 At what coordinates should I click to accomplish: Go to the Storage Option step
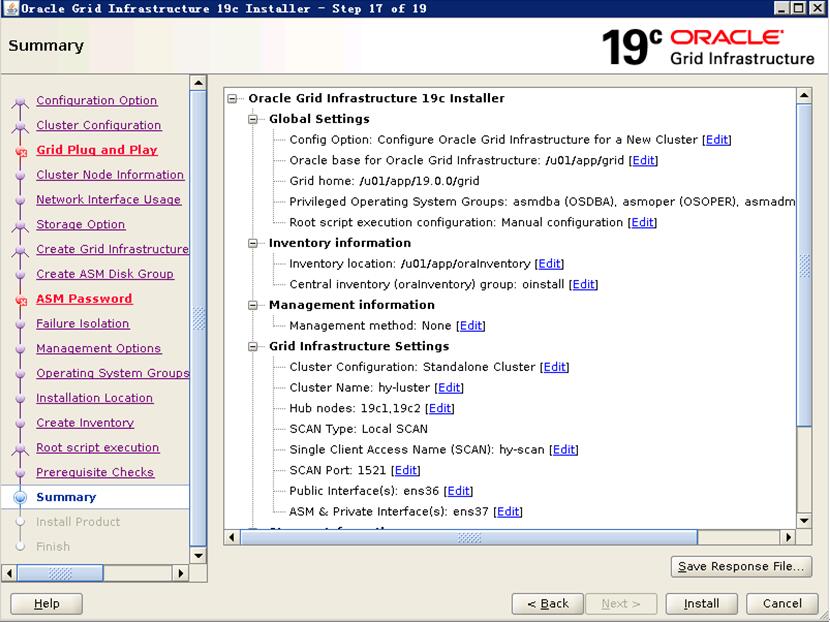pyautogui.click(x=80, y=224)
